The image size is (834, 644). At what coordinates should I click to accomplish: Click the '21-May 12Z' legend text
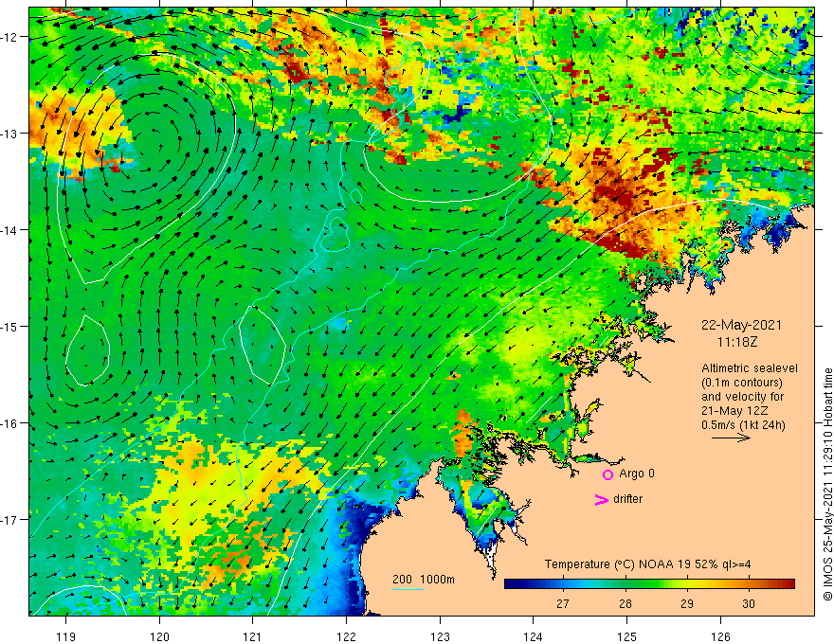[734, 411]
